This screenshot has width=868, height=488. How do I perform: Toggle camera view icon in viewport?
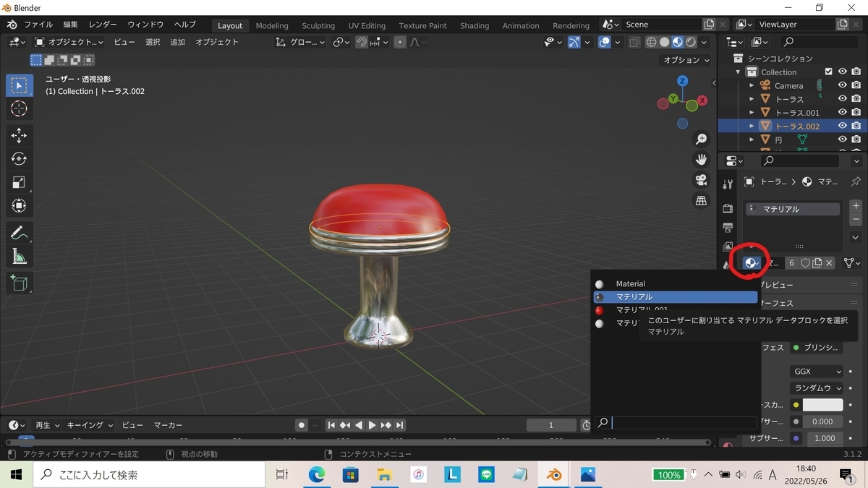(x=701, y=180)
